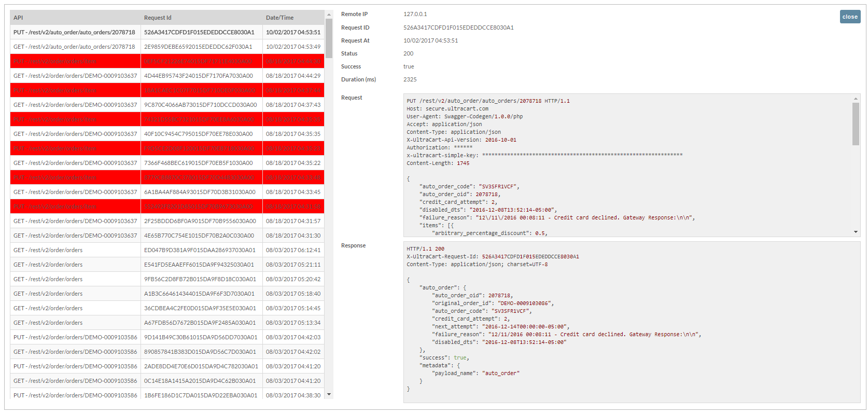Click the API list scrollbar down arrow

(329, 394)
